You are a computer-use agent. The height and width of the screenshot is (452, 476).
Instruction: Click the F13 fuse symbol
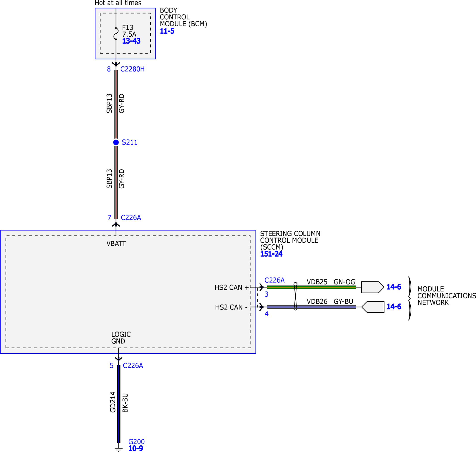tap(116, 34)
